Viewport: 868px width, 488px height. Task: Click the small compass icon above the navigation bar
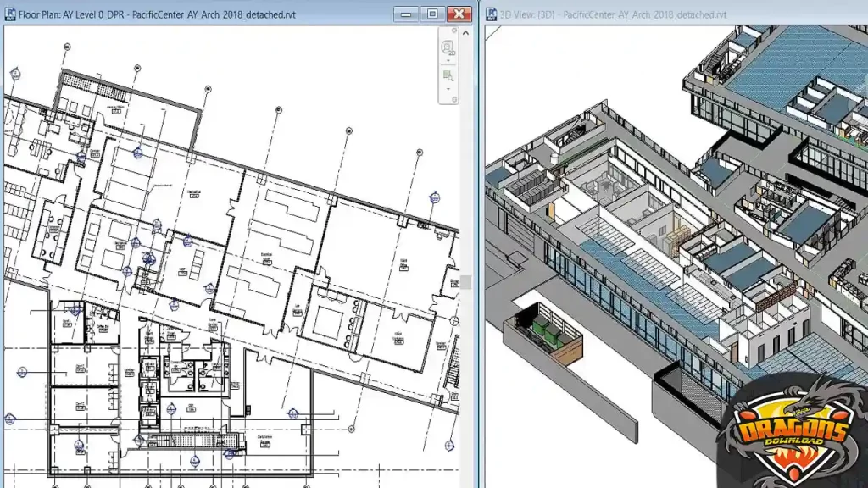point(454,30)
